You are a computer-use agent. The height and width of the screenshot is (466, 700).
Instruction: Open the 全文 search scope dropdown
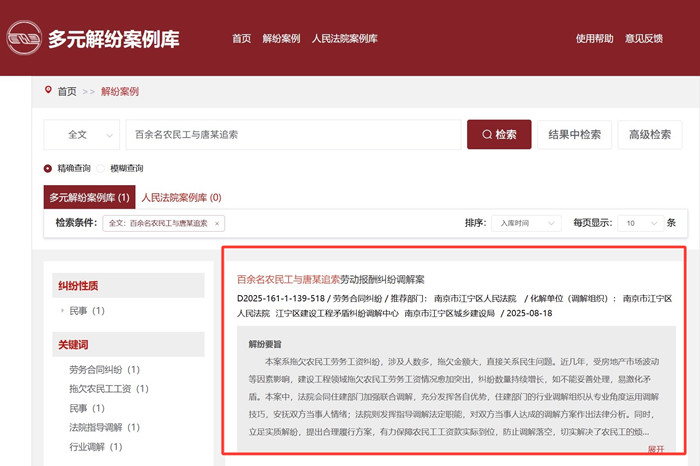(83, 134)
